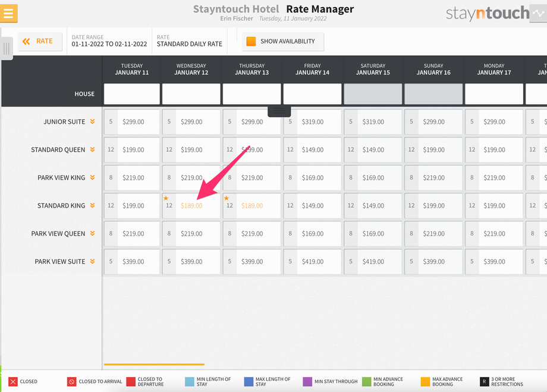Screen dimensions: 547x392
Task: Open Junior Suite $299.00 rate for Tuesday
Action: pos(132,122)
